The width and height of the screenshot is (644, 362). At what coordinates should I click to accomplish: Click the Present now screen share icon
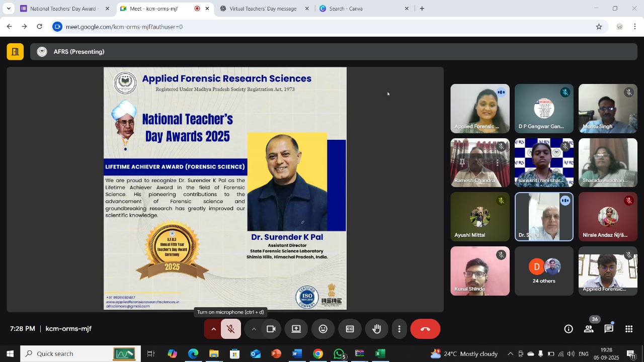point(296,329)
